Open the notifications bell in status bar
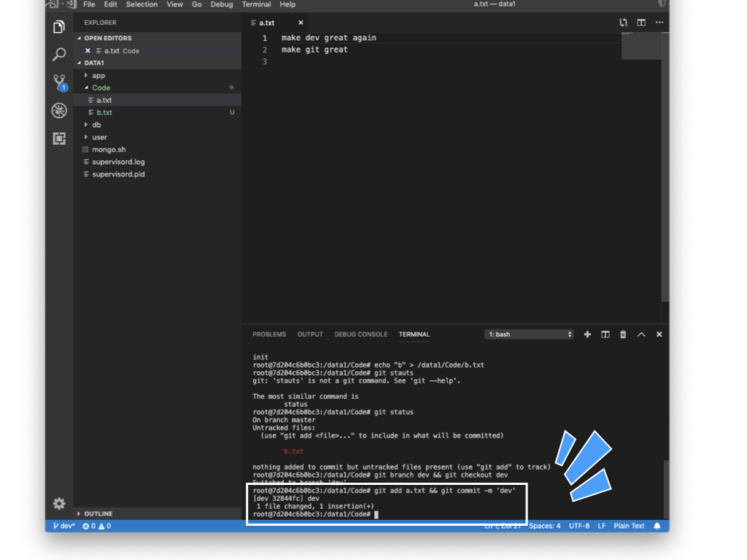 pos(657,526)
